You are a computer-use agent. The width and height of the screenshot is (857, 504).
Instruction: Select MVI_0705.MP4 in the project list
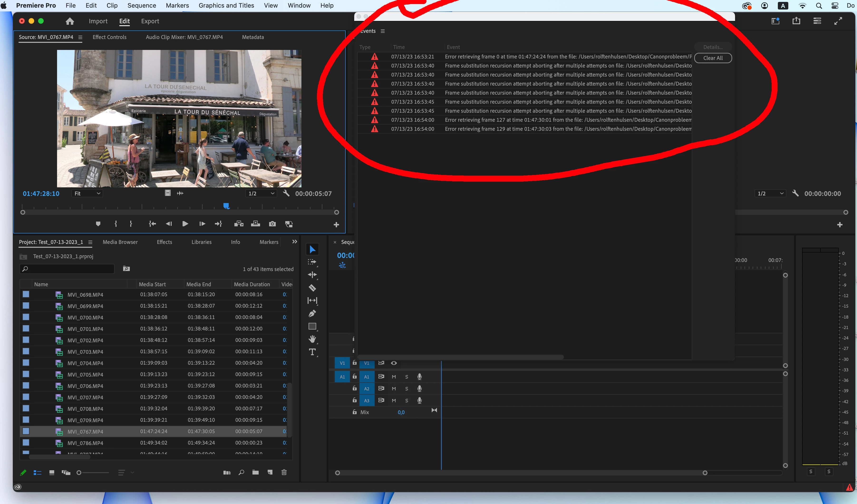(85, 374)
